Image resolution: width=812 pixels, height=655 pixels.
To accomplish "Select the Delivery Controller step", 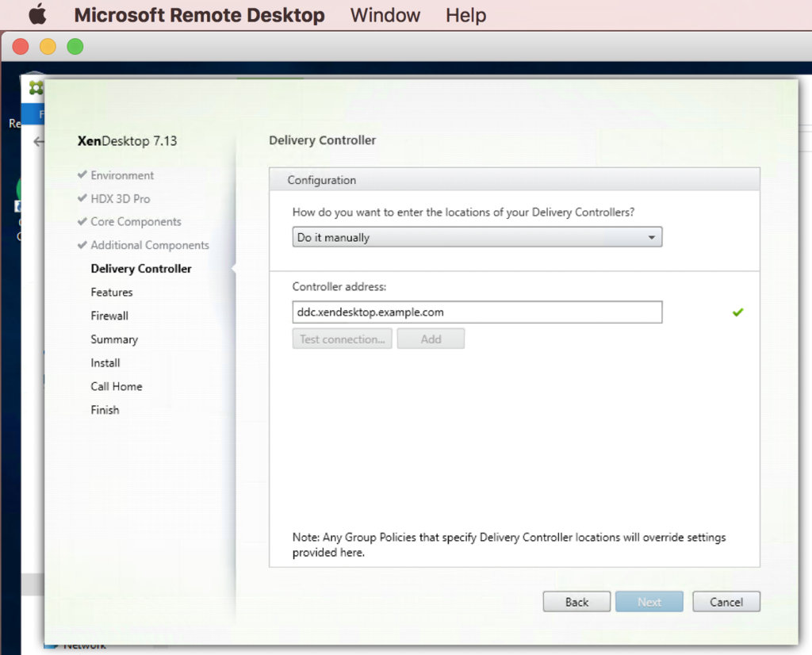I will (141, 269).
